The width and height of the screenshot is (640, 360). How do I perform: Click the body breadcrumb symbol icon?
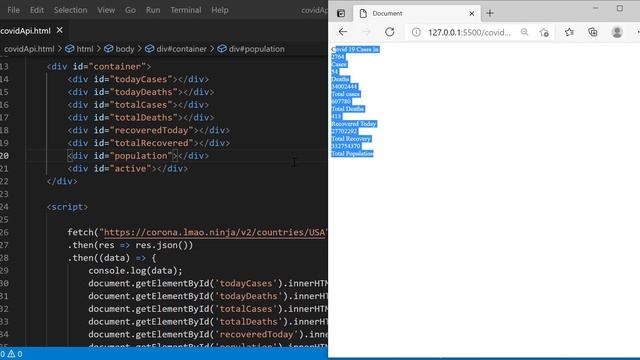pyautogui.click(x=109, y=49)
